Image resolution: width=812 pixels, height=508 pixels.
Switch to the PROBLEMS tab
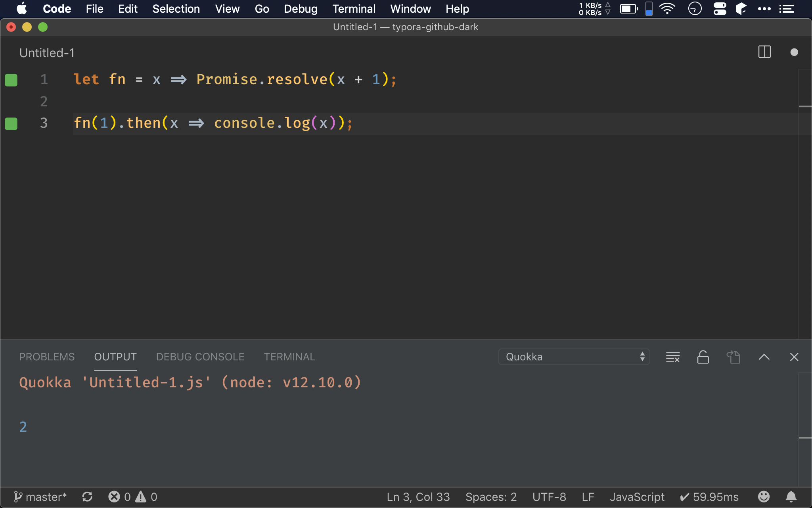click(47, 357)
